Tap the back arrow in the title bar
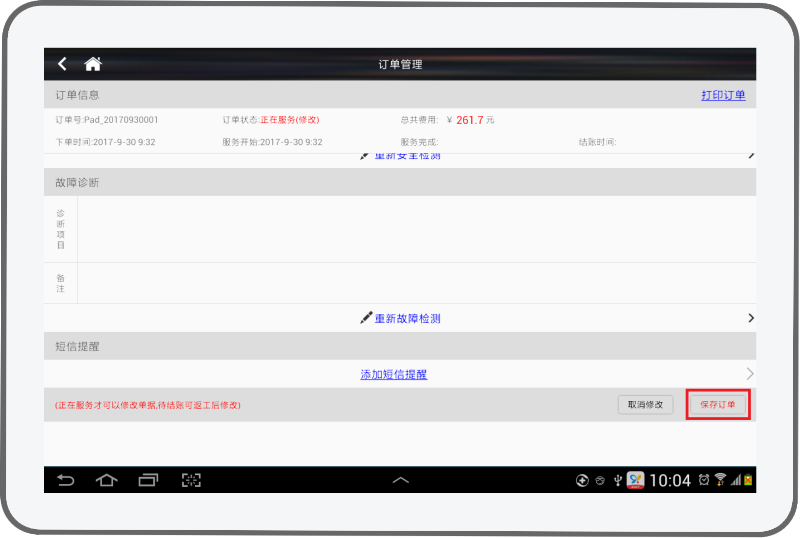This screenshot has width=800, height=538. 62,64
